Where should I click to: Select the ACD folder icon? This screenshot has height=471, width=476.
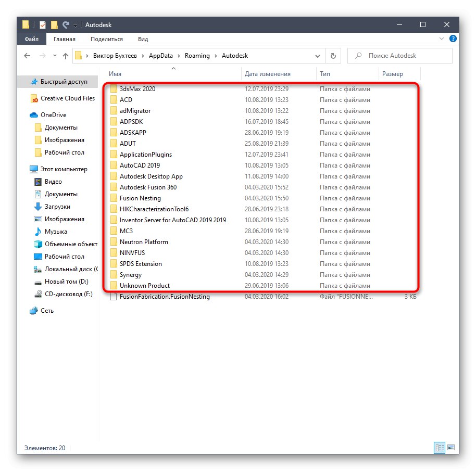[114, 100]
